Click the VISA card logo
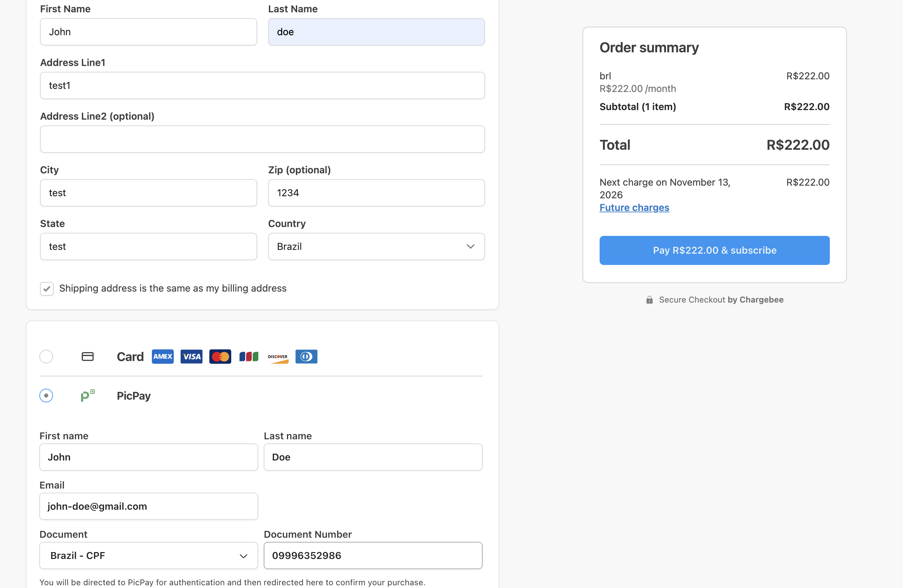The image size is (903, 588). point(191,356)
